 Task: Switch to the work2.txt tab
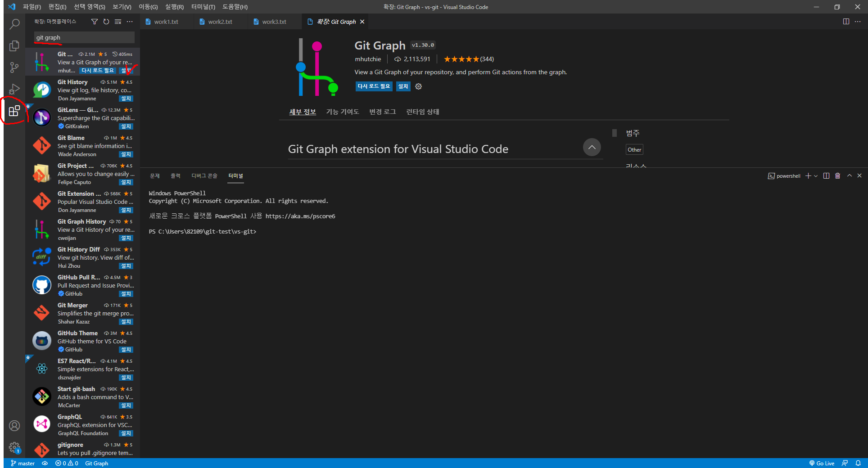pyautogui.click(x=220, y=22)
